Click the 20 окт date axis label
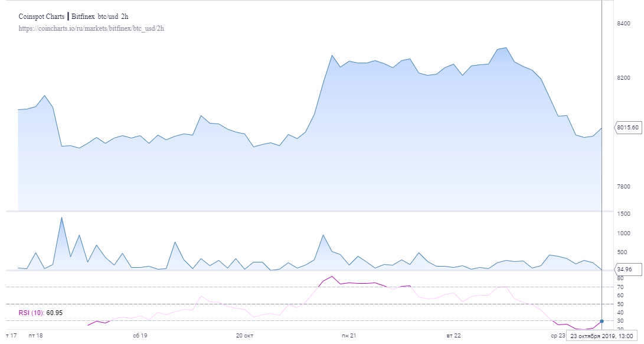This screenshot has height=344, width=644. coord(245,335)
